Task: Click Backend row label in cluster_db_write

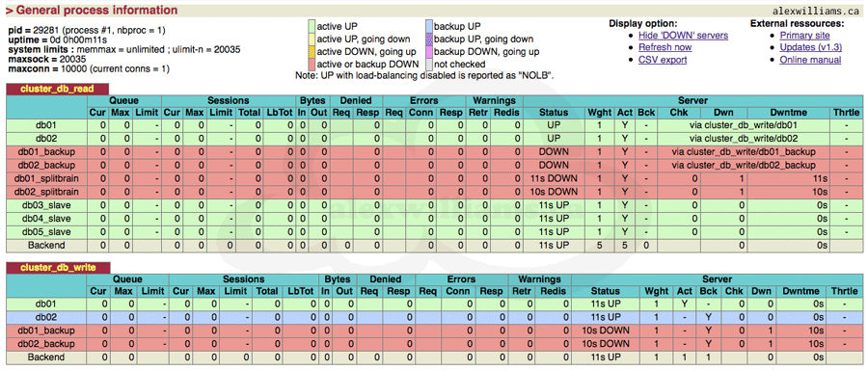Action: [46, 357]
